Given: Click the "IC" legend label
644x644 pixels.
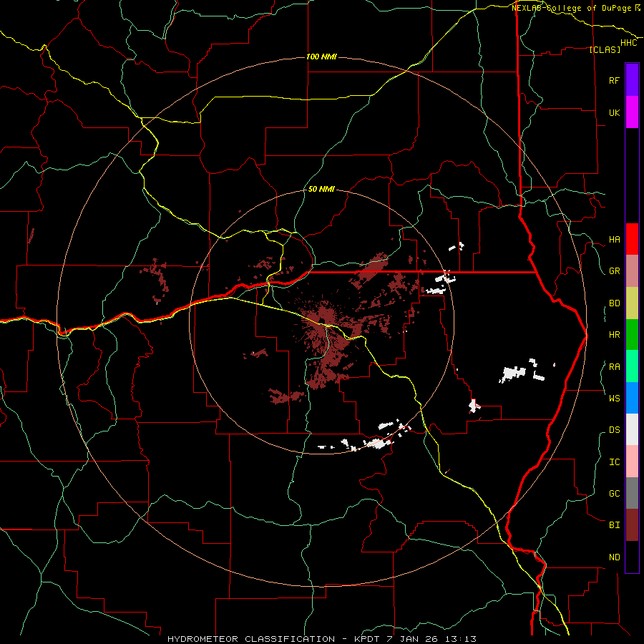Looking at the screenshot, I should pyautogui.click(x=614, y=462).
